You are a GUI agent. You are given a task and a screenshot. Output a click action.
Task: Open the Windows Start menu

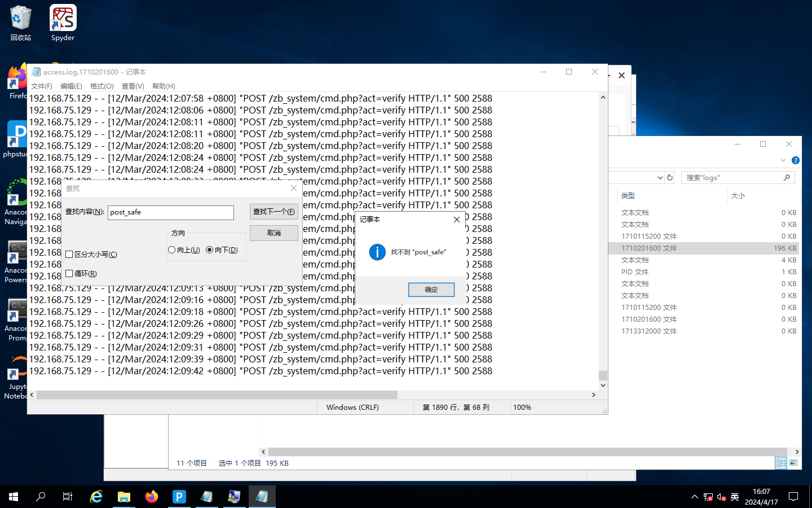pyautogui.click(x=14, y=497)
